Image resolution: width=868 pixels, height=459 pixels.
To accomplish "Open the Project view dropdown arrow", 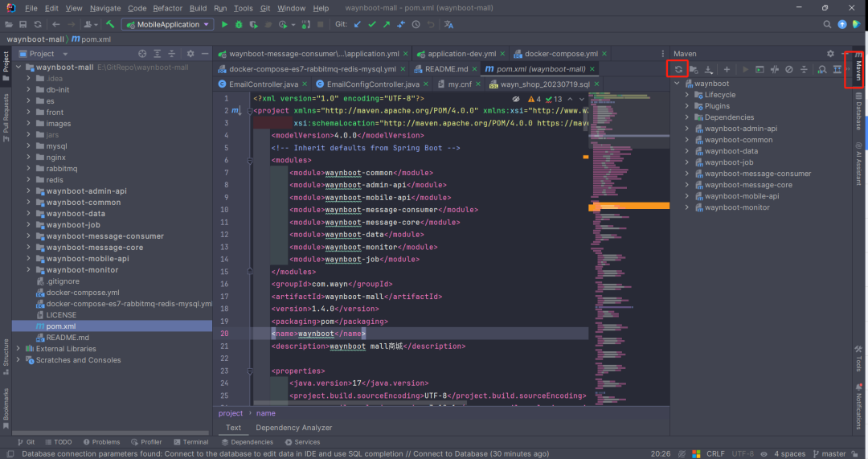I will 65,54.
